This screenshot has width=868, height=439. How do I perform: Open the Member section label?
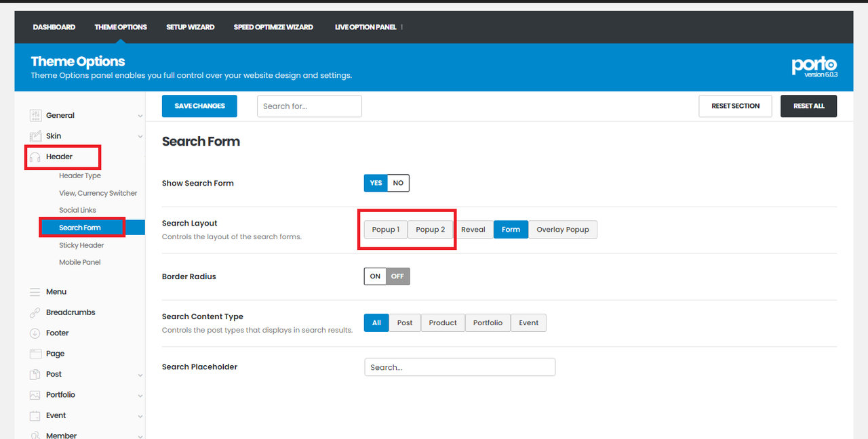tap(61, 436)
